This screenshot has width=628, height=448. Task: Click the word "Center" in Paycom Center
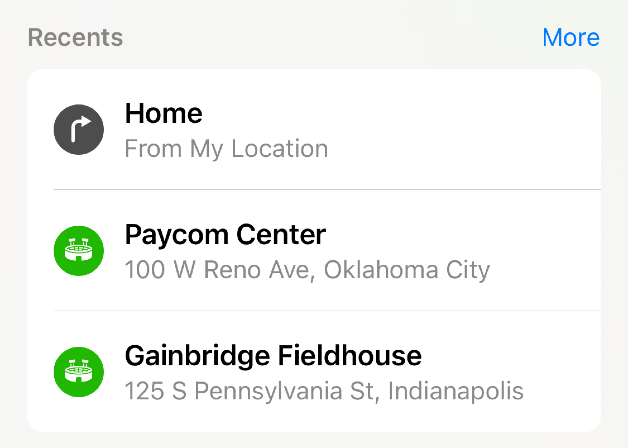pos(281,235)
